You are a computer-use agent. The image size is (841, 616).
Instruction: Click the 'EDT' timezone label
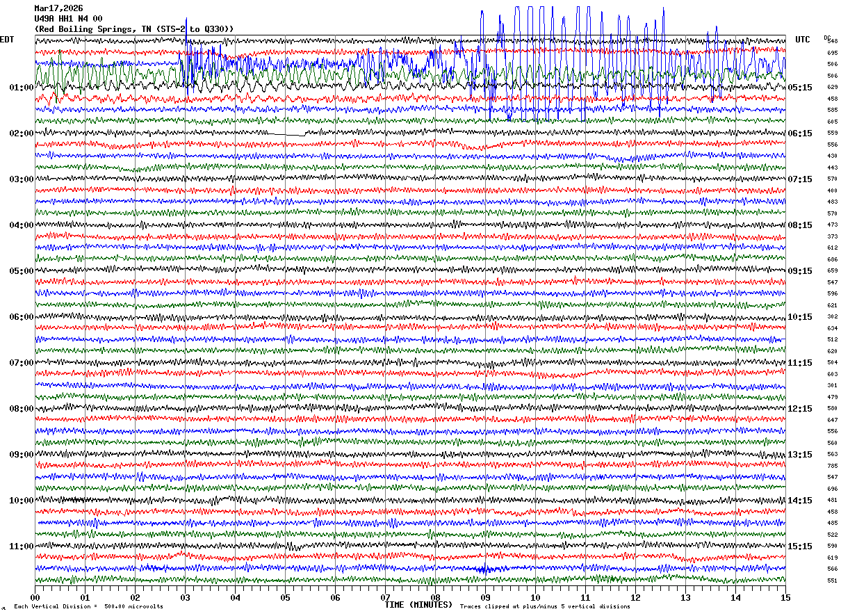[x=7, y=40]
